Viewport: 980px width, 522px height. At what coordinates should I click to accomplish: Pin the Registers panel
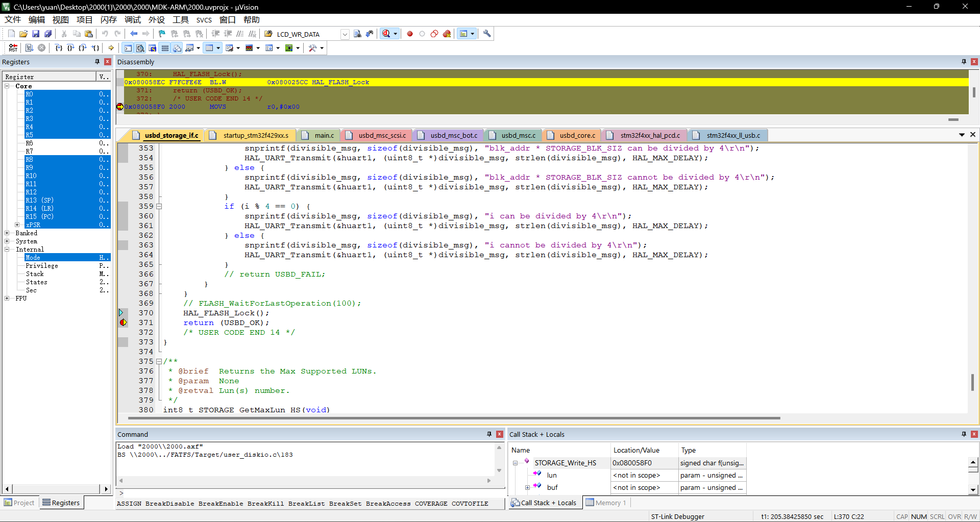(x=97, y=62)
